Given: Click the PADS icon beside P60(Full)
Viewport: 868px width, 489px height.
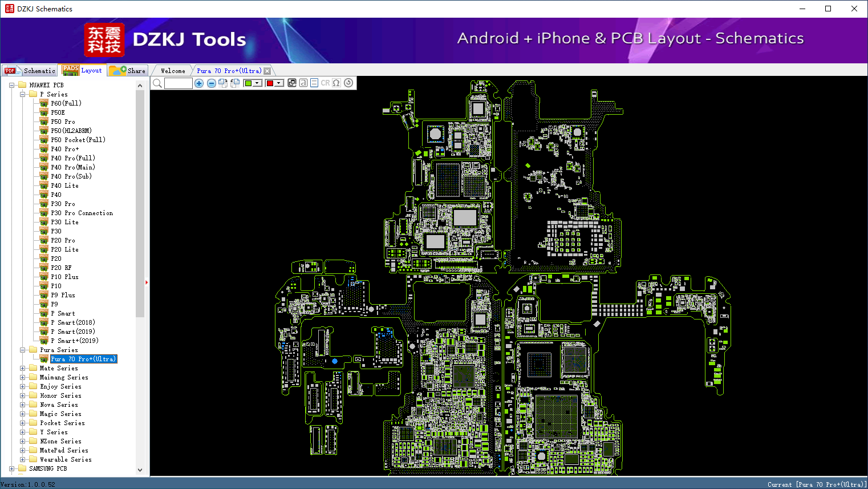Looking at the screenshot, I should pyautogui.click(x=44, y=103).
